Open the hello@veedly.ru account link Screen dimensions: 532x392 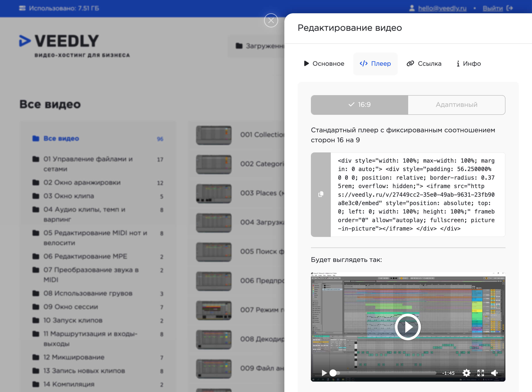click(443, 8)
